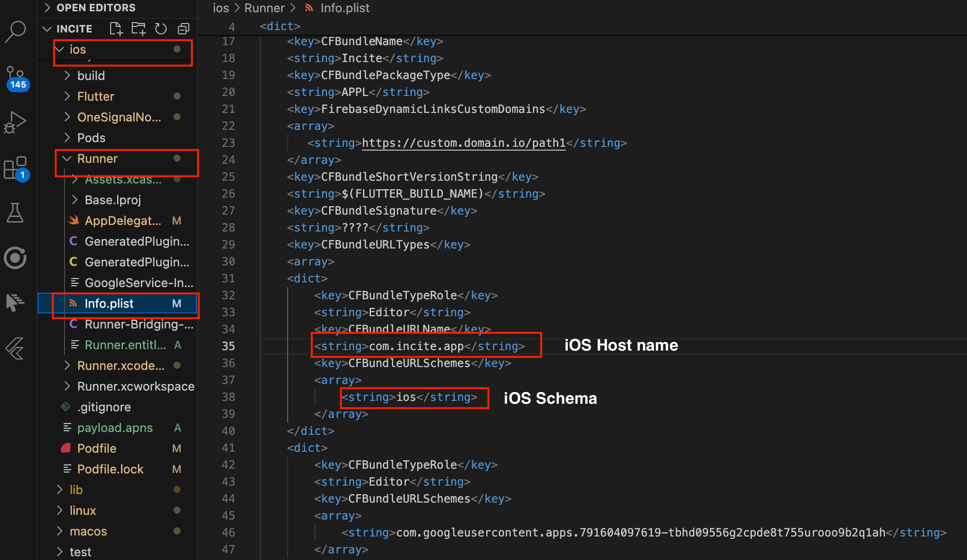Screen dimensions: 967x560
Task: Open the Testing flask view
Action: [x=16, y=213]
